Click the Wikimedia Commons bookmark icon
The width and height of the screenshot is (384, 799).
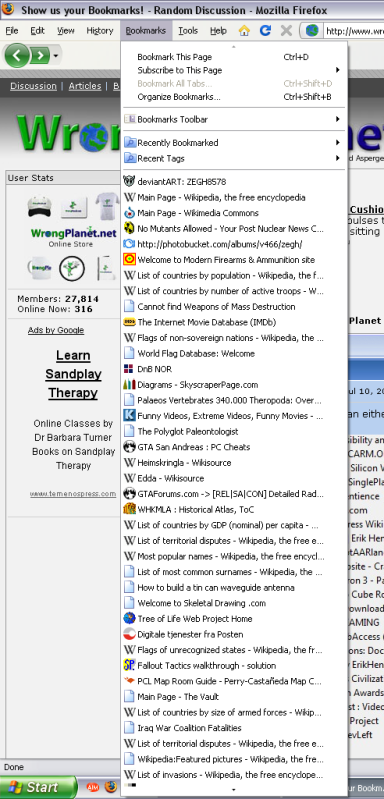tap(129, 213)
